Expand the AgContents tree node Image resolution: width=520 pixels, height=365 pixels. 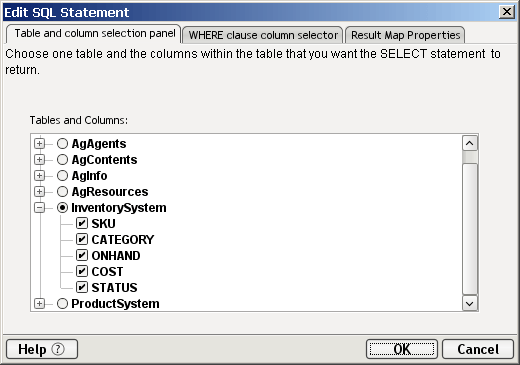[39, 160]
